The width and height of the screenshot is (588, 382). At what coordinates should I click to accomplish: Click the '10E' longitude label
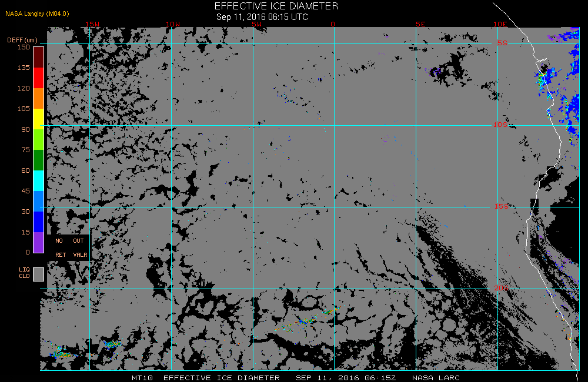(500, 24)
